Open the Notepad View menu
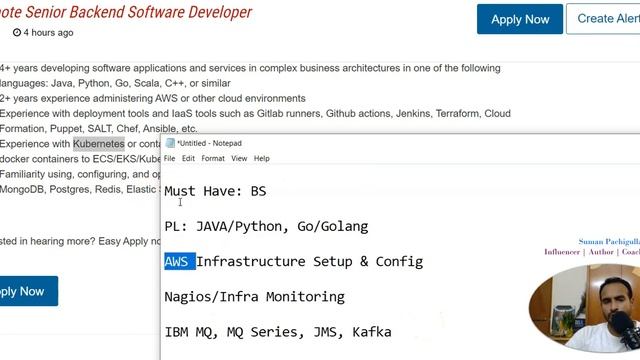 pos(239,158)
